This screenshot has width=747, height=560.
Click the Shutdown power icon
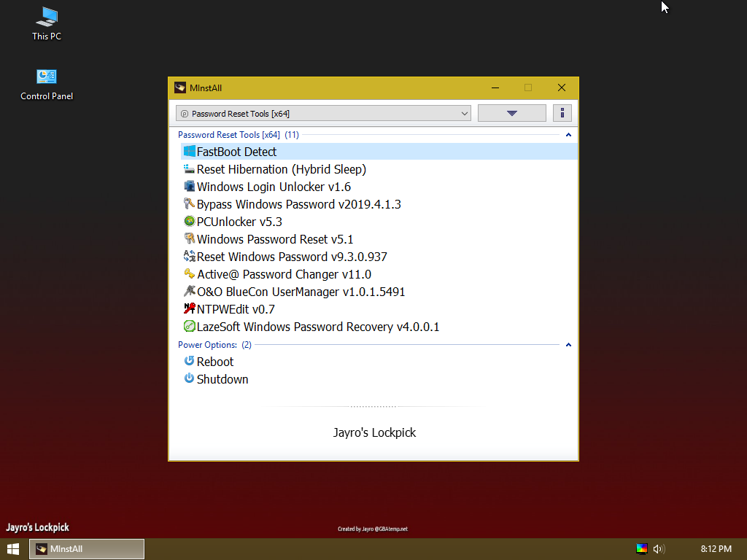pos(189,378)
